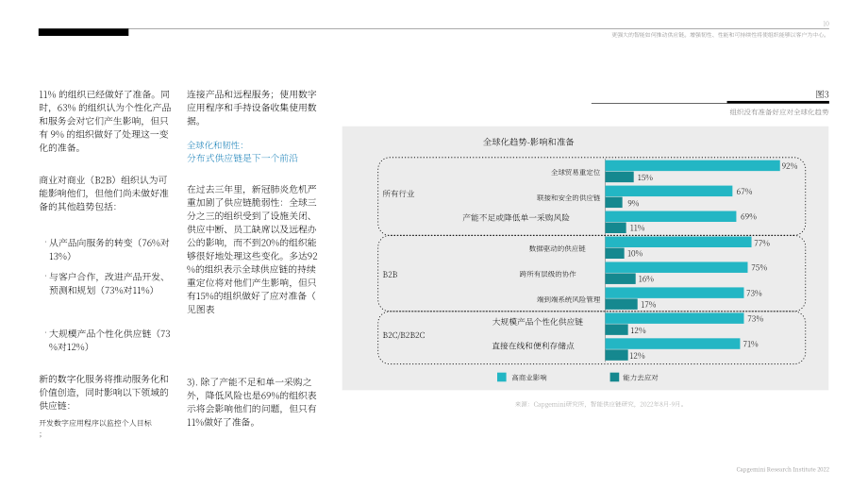
Task: Click the chart row label 大规模产品个性化供应链
Action: tap(538, 322)
